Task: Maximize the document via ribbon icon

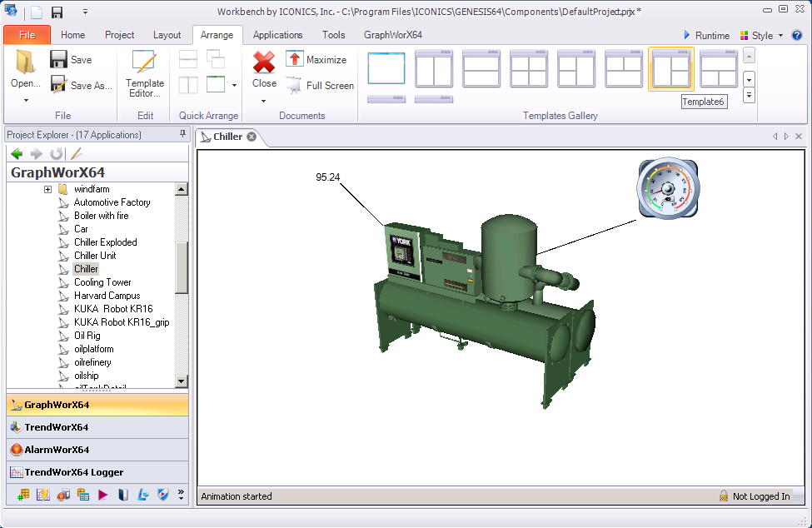Action: pyautogui.click(x=295, y=59)
